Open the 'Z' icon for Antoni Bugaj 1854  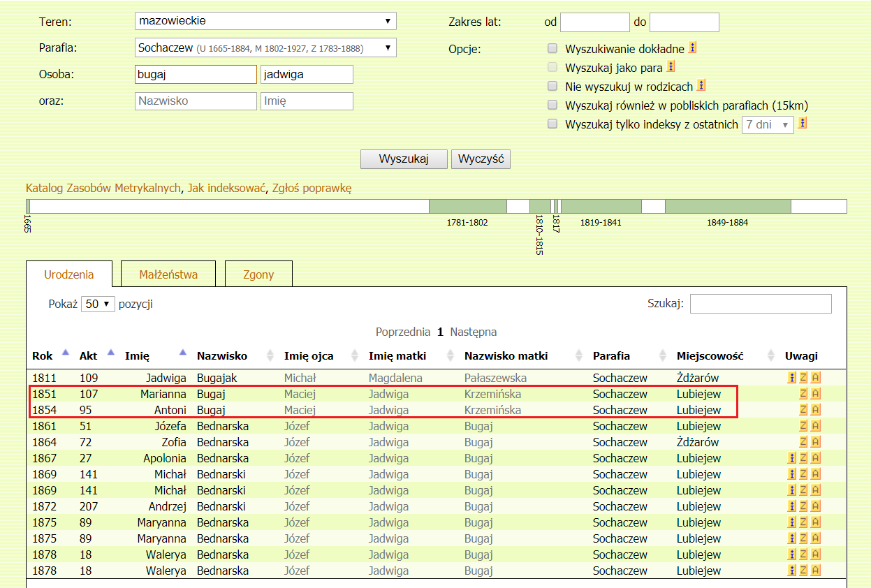point(803,410)
